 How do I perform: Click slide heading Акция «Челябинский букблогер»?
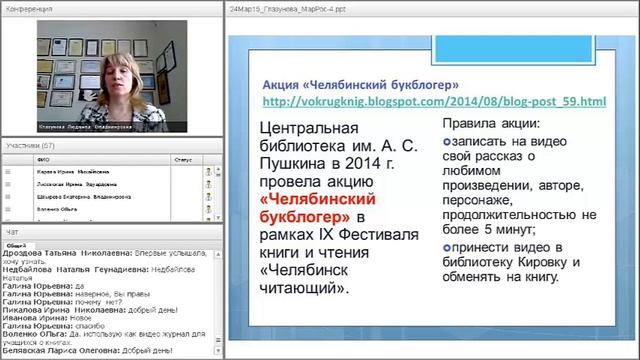pos(360,85)
